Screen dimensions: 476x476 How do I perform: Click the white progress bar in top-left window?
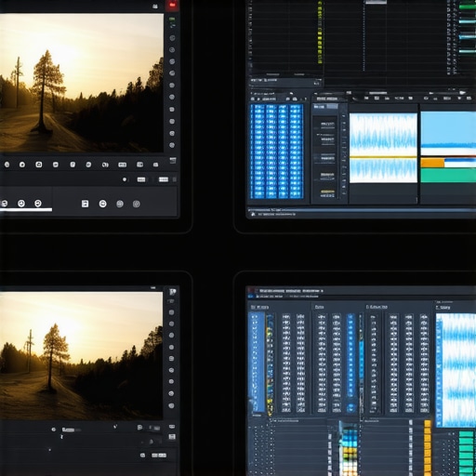26,210
